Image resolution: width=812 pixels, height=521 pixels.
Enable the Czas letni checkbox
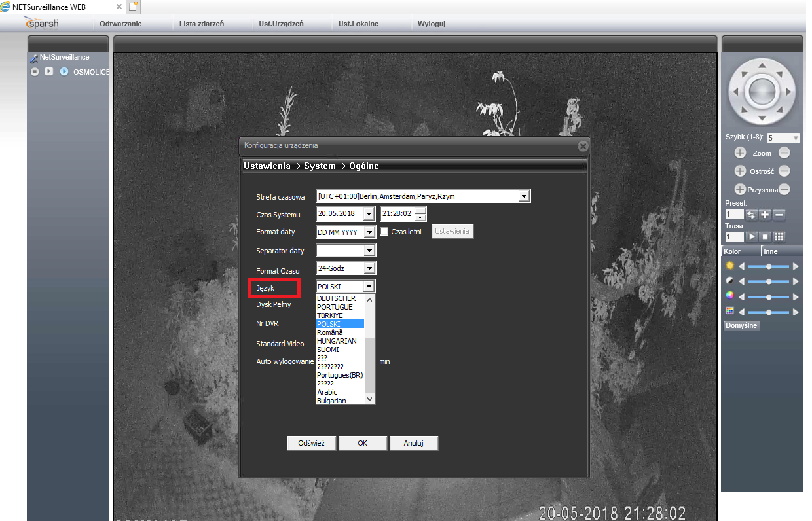click(384, 232)
